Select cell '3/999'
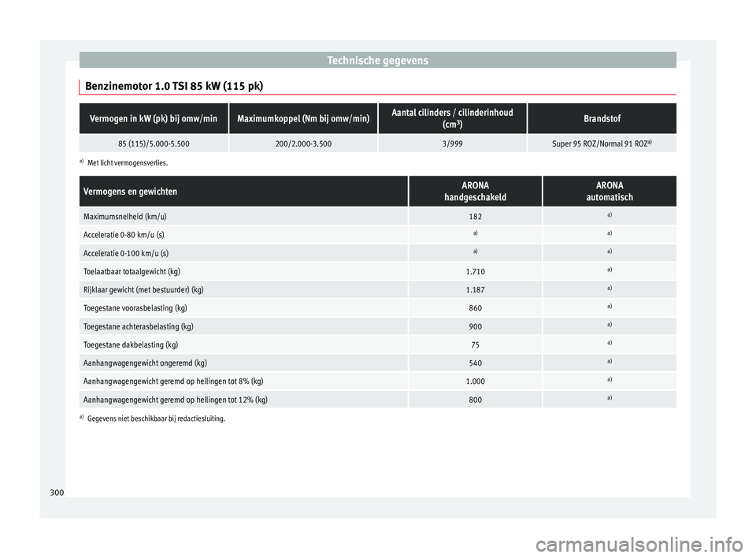The image size is (756, 558). click(452, 144)
